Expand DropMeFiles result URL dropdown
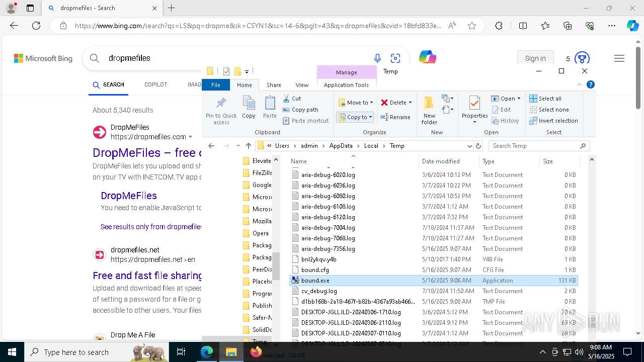This screenshot has height=362, width=644. pyautogui.click(x=190, y=137)
